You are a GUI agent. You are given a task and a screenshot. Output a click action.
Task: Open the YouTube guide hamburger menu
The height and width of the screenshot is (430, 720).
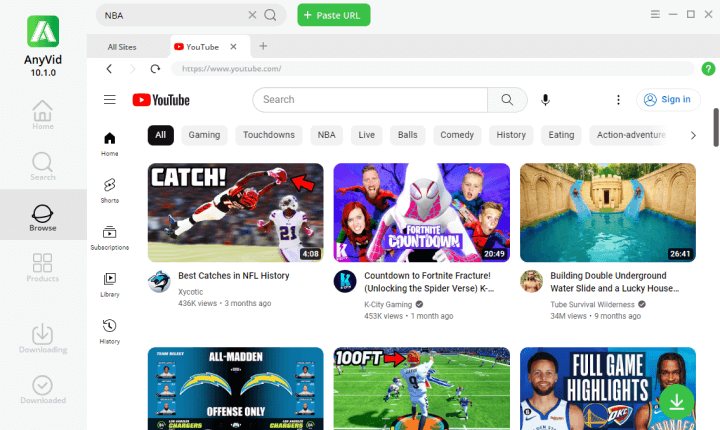point(110,100)
